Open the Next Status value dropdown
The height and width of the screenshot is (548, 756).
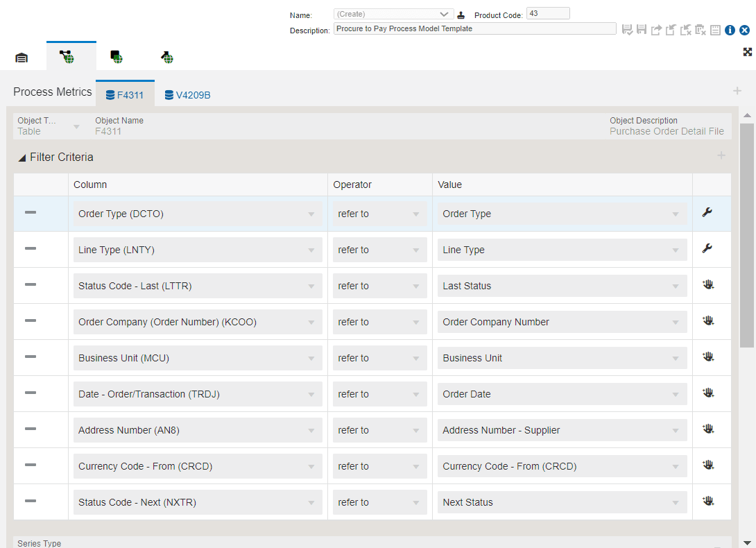click(562, 502)
